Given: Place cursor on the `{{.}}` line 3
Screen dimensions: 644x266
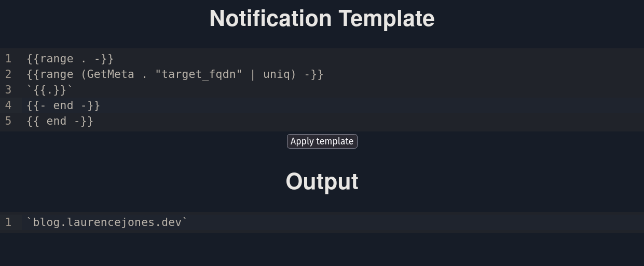Looking at the screenshot, I should coord(50,90).
